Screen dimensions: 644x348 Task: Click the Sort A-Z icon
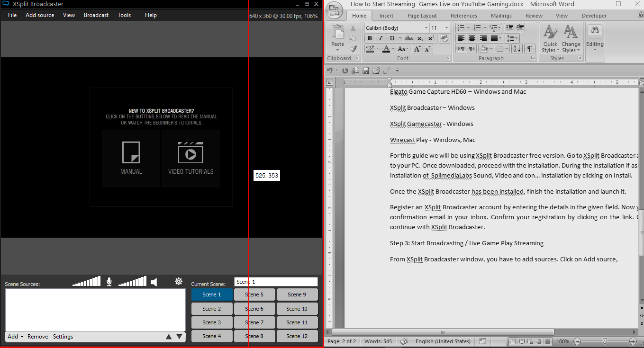coord(517,49)
